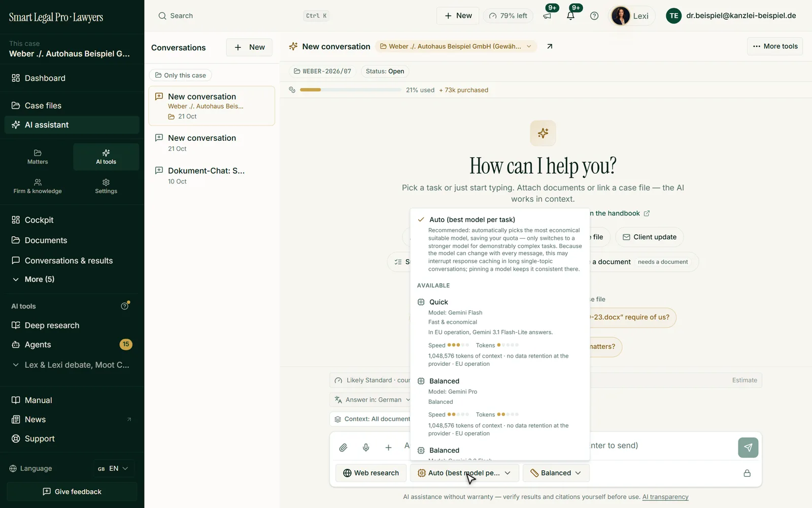
Task: Open the notifications bell icon
Action: tap(570, 16)
